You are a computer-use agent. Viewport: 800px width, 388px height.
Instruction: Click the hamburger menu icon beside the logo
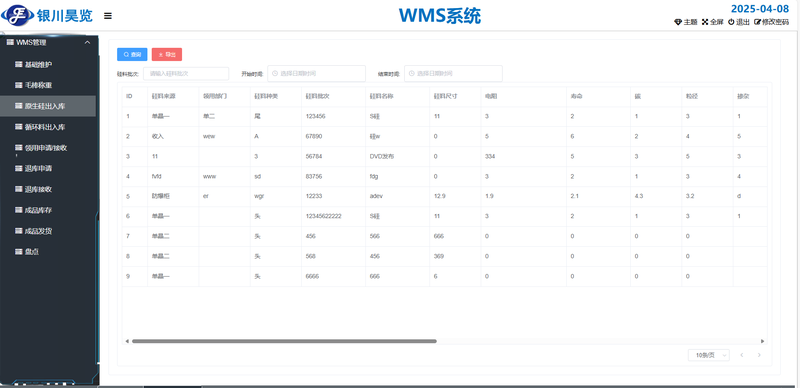(x=108, y=16)
